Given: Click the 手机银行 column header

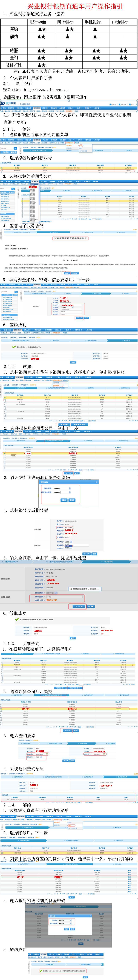Looking at the screenshot, I should coord(93,22).
